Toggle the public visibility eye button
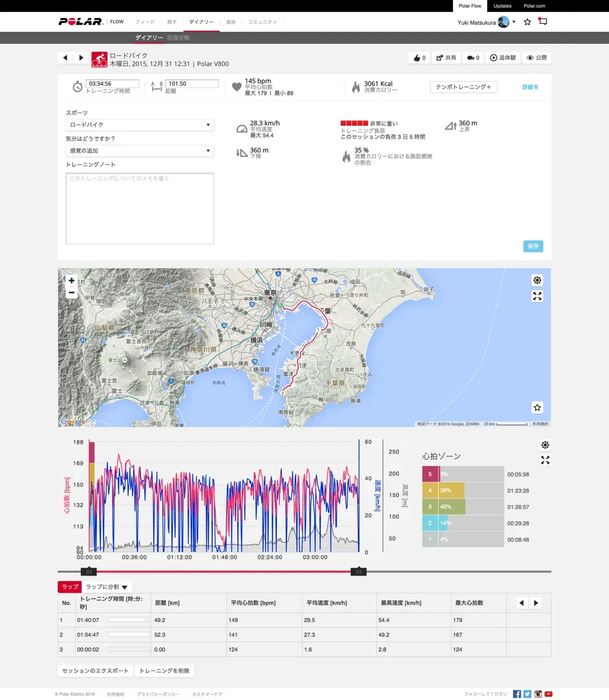The height and width of the screenshot is (700, 609). pos(536,58)
